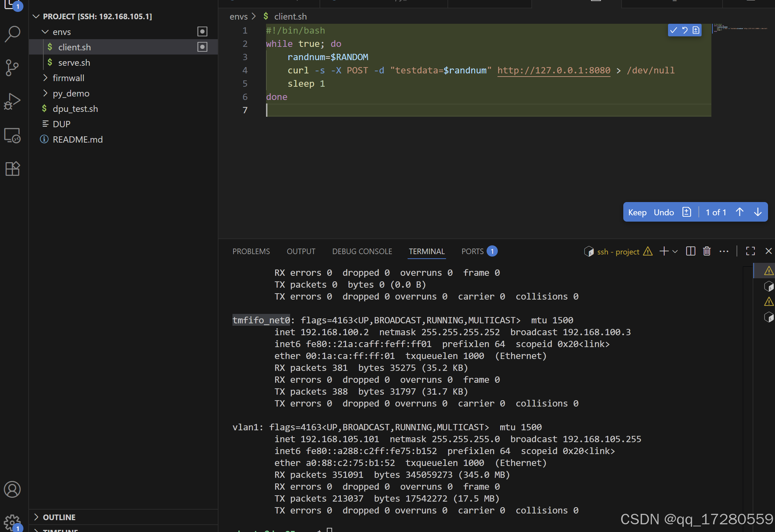The height and width of the screenshot is (532, 775).
Task: Click pending change indicator on envs folder
Action: (202, 32)
